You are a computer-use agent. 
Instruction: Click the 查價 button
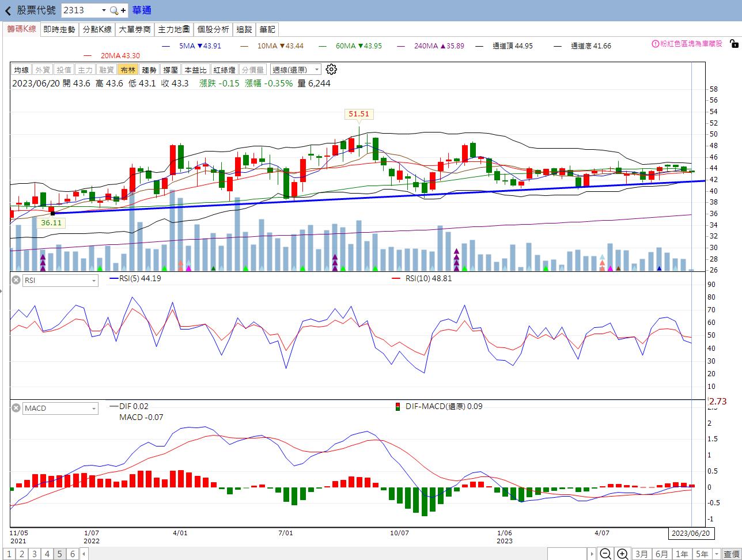click(x=732, y=554)
